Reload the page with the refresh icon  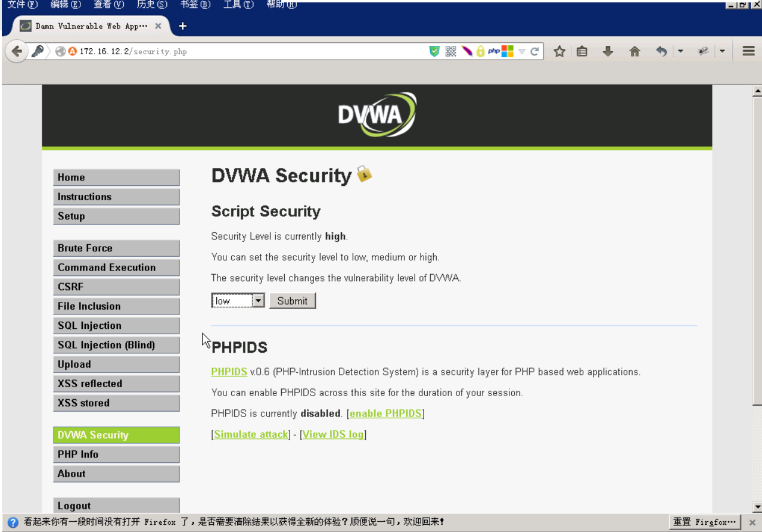pyautogui.click(x=535, y=51)
